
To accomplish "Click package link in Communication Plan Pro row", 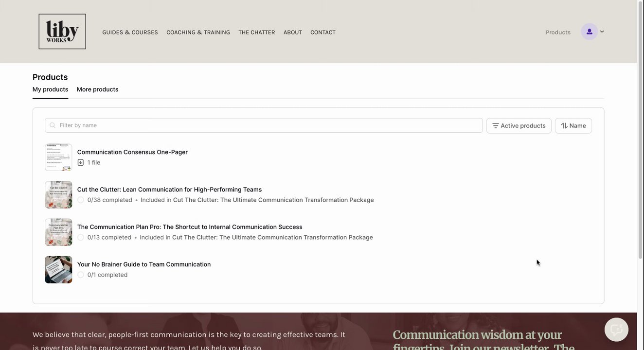I will click(x=272, y=237).
